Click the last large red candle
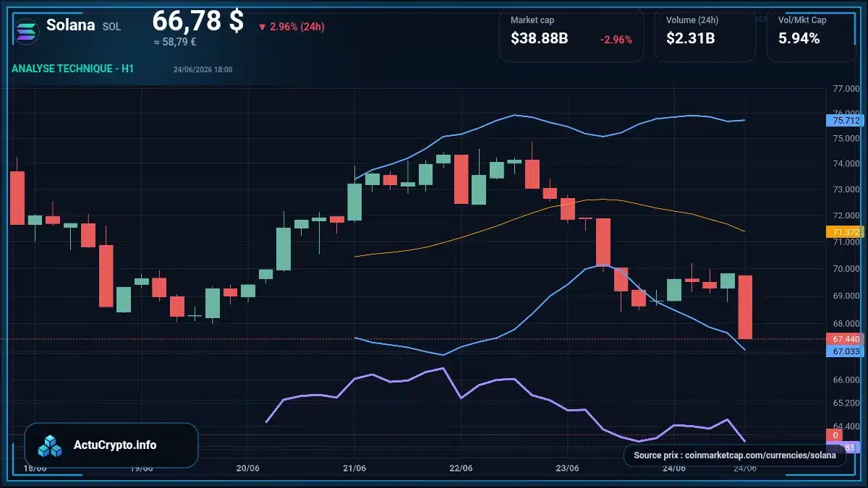 [x=745, y=307]
